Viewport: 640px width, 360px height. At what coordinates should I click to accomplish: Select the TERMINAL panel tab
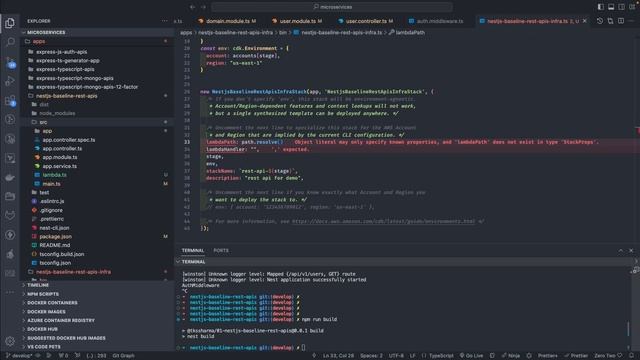[193, 251]
